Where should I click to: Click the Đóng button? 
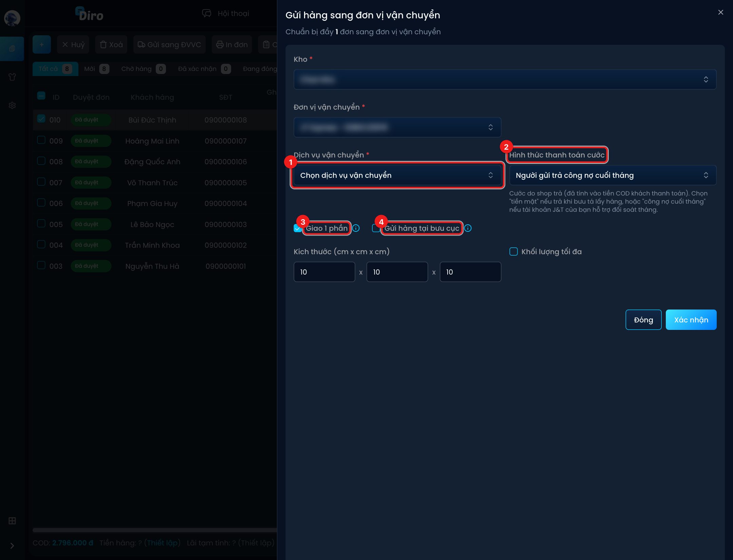tap(643, 320)
